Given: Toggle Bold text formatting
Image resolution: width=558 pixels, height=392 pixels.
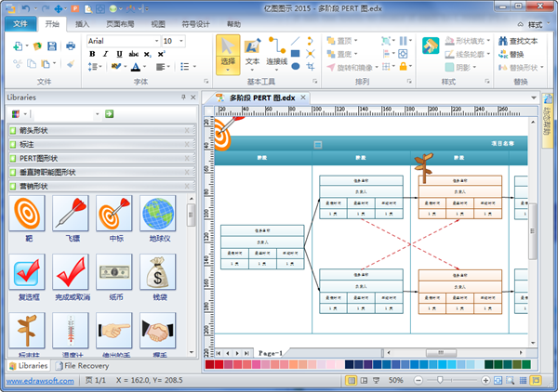Looking at the screenshot, I should [x=93, y=54].
